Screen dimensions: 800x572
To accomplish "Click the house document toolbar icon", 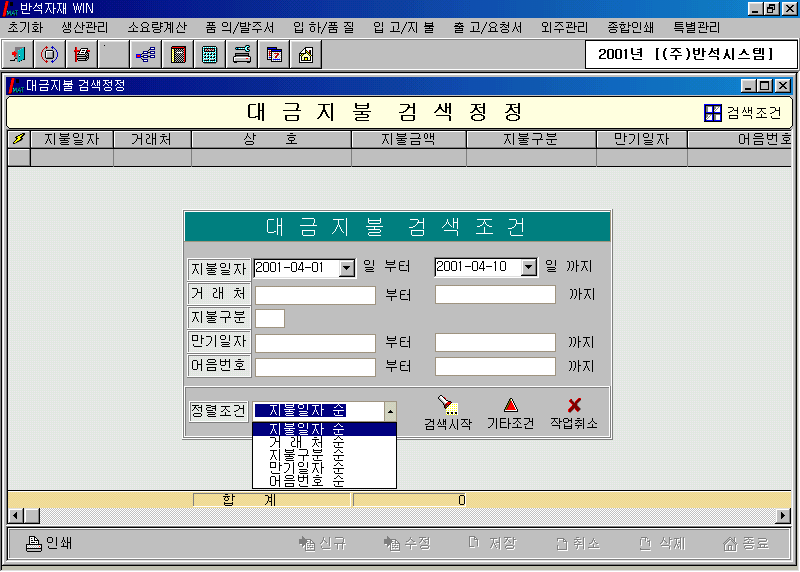I will coord(306,54).
